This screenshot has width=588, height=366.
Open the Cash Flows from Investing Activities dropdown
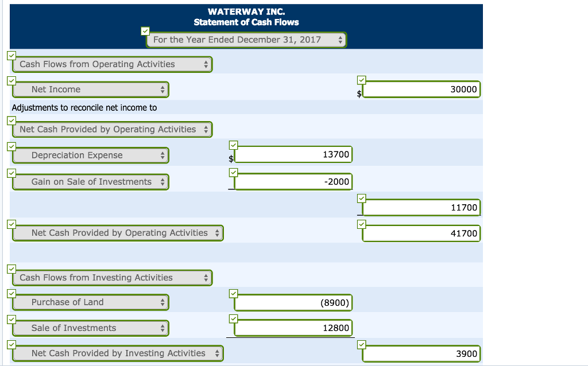point(113,277)
